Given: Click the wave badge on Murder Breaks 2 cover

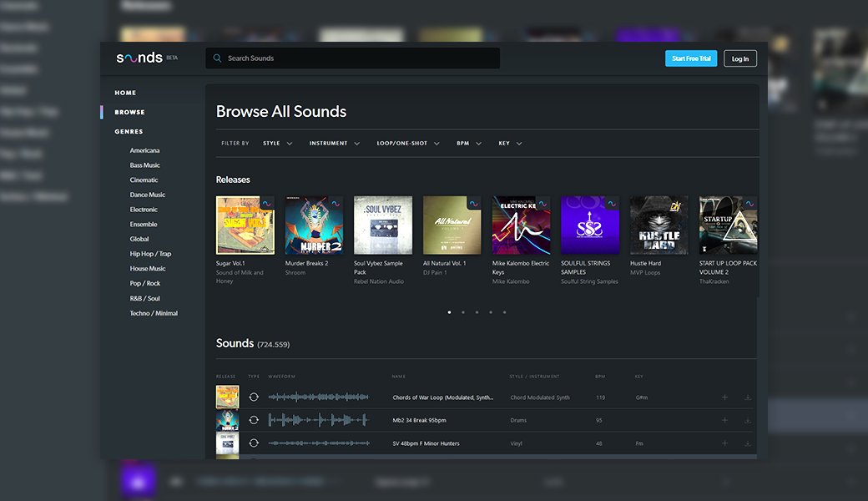Looking at the screenshot, I should click(336, 203).
